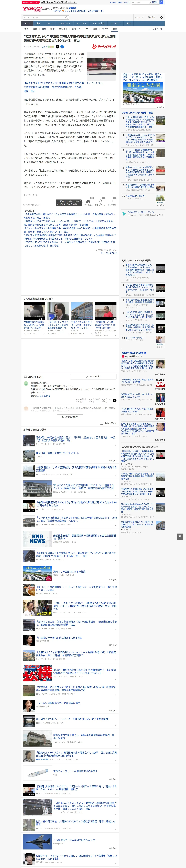The width and height of the screenshot is (186, 868).
Task: Open the 深夜3時、20代女性の部屋に男が article
Action: [75, 439]
